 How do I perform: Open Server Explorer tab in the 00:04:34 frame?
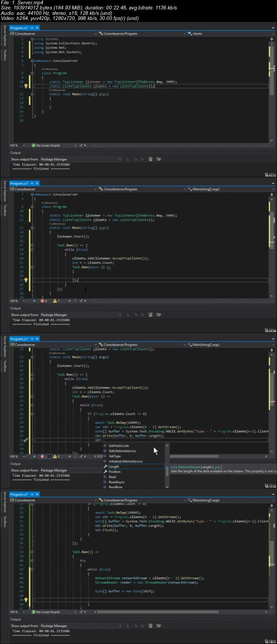(x=5, y=35)
